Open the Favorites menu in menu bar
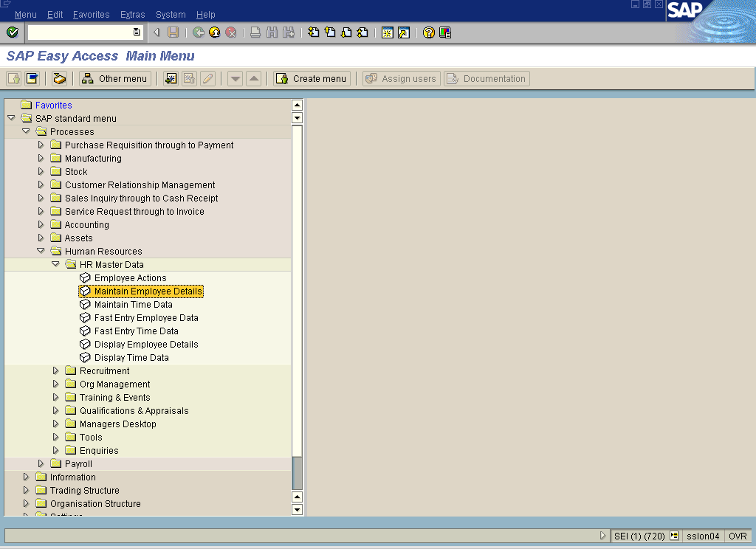756x549 pixels. 91,15
